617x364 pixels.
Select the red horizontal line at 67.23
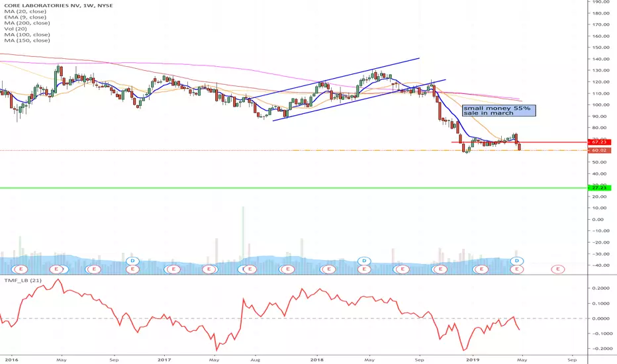(x=519, y=142)
